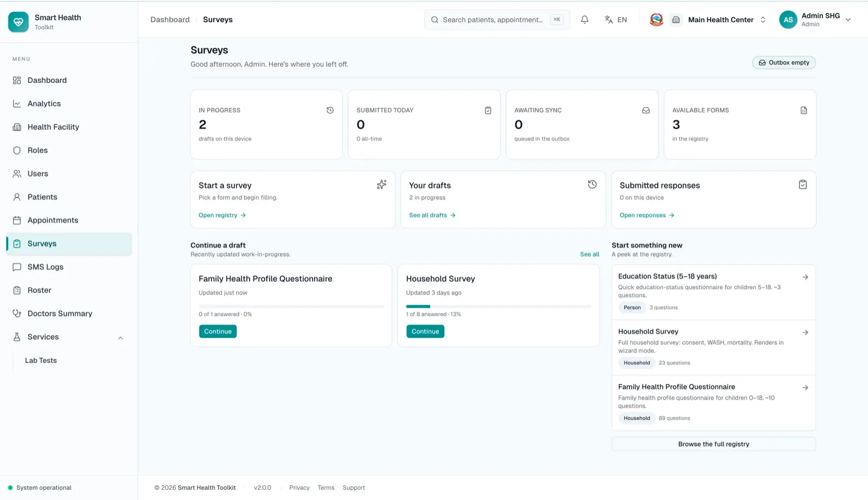Click the Privacy footer link

click(x=299, y=488)
